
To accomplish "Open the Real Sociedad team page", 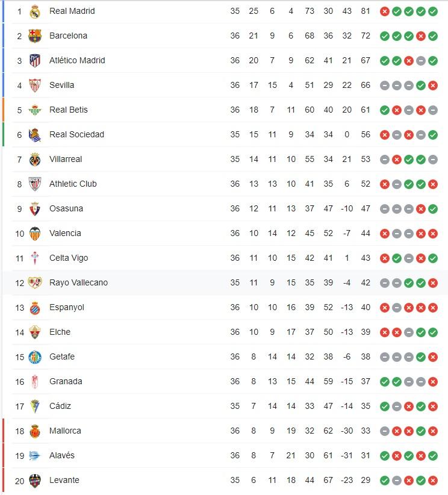I will (76, 134).
